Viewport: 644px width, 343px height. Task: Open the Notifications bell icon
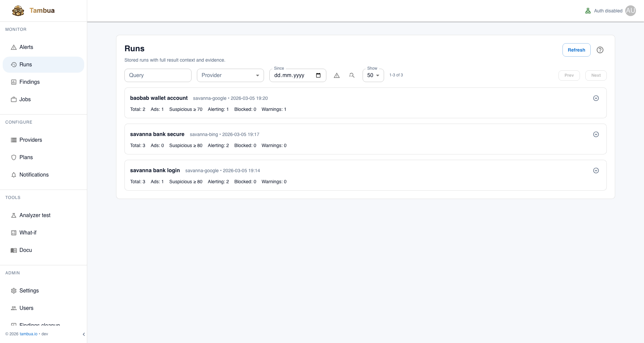13,175
